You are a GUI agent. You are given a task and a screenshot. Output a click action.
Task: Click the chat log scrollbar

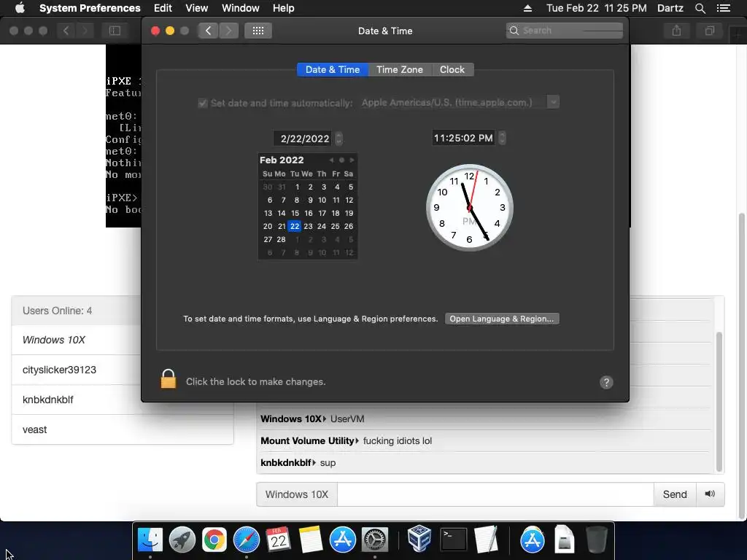[719, 401]
